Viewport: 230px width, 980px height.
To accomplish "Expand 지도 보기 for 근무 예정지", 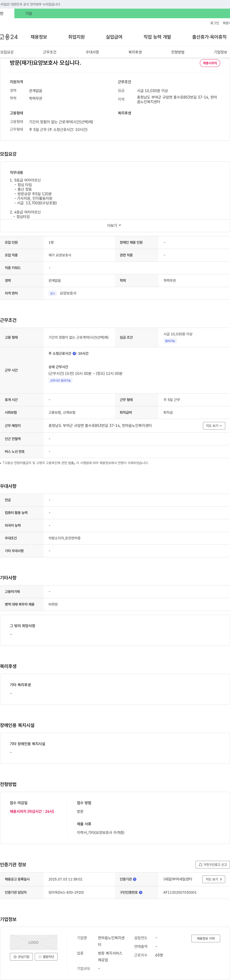I will [214, 426].
